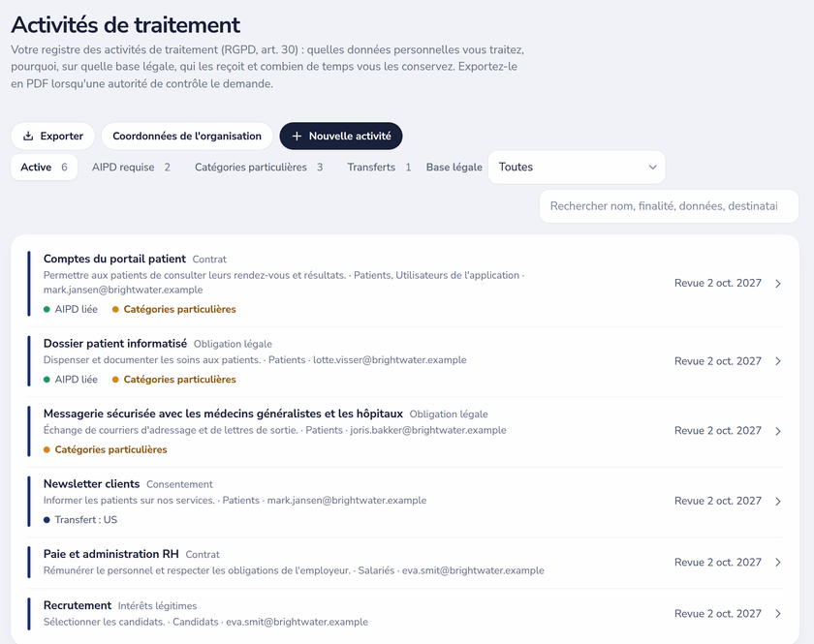Click AIPD liée tag on Dossier patient

click(71, 380)
